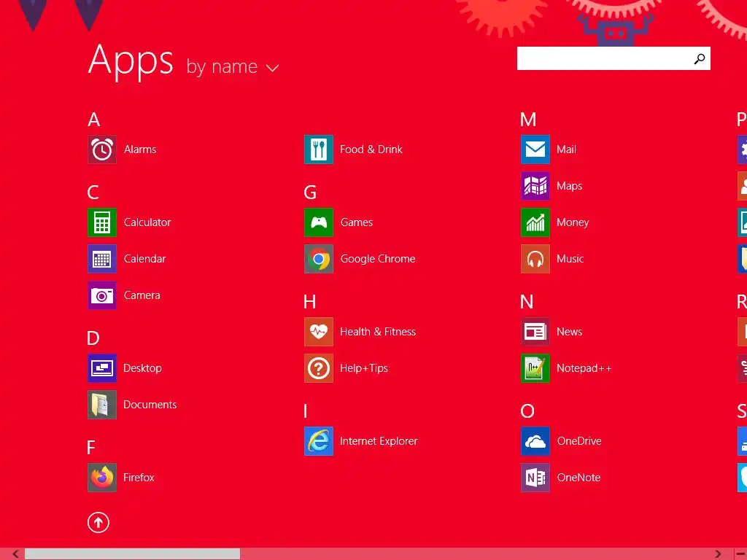This screenshot has width=747, height=560.
Task: Select the letter O group header
Action: click(x=527, y=411)
